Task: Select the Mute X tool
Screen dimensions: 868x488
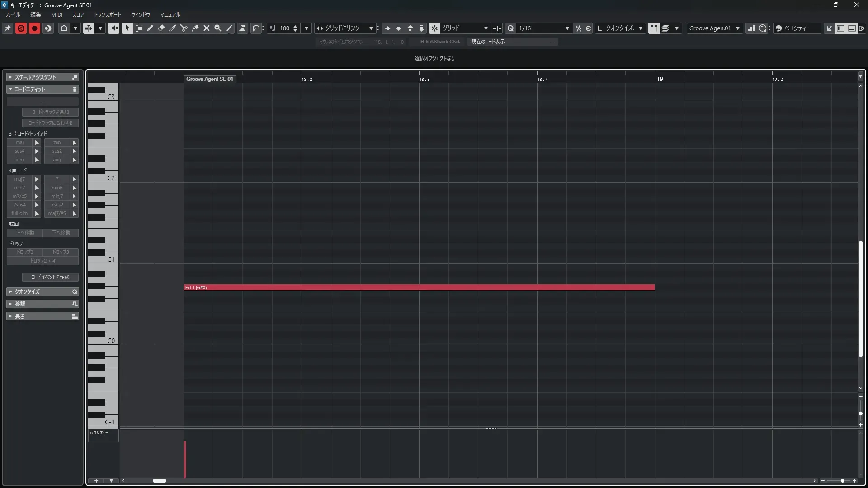Action: (207, 28)
